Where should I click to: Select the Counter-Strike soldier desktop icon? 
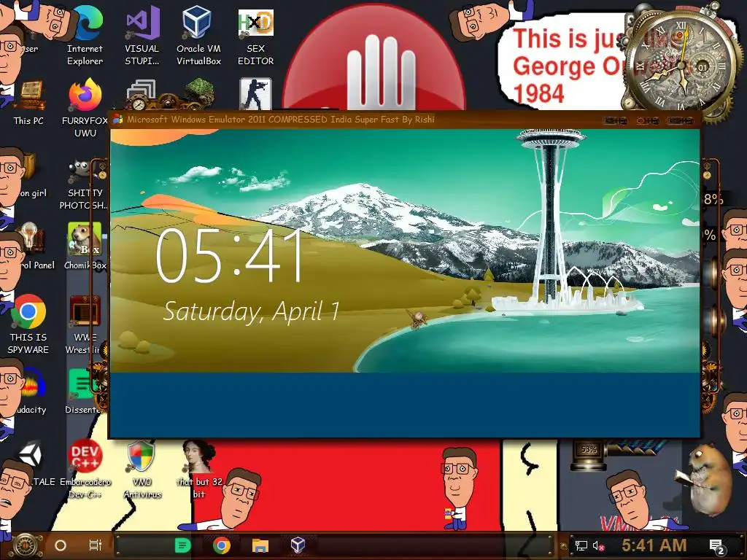[x=255, y=94]
